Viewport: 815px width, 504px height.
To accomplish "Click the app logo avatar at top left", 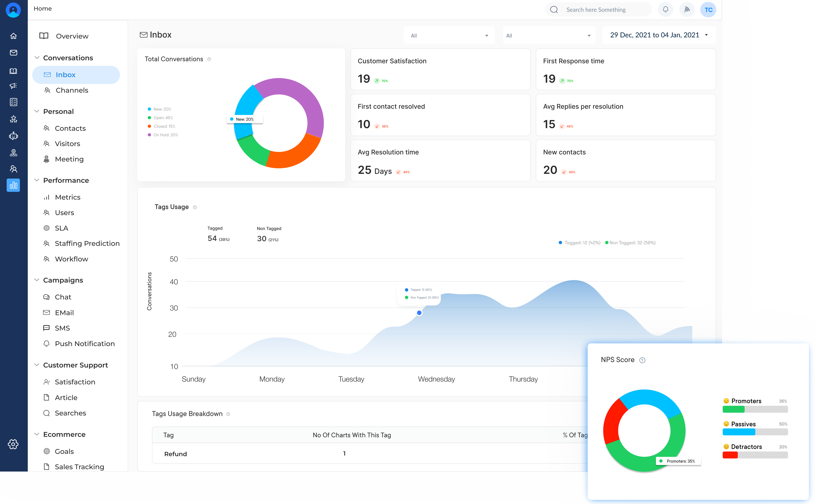I will coord(13,10).
